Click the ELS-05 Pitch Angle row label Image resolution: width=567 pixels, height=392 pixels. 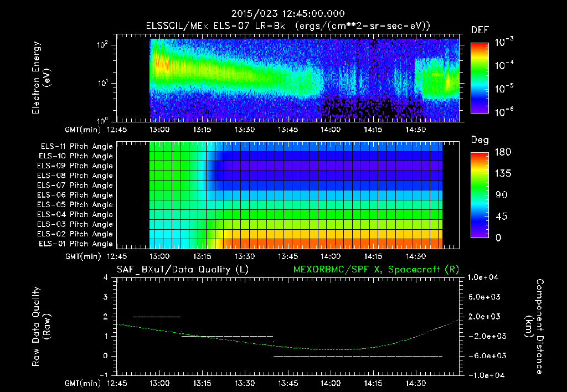pyautogui.click(x=75, y=205)
